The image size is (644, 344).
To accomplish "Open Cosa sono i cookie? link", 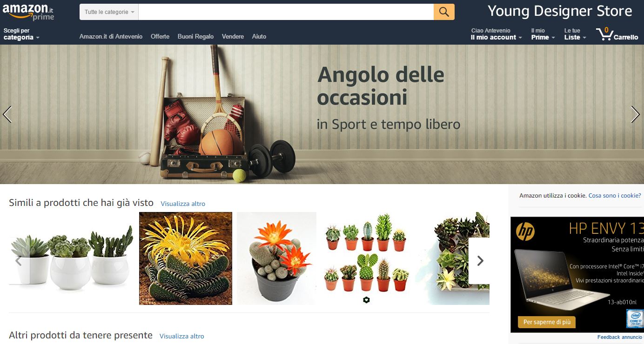I will (x=615, y=196).
